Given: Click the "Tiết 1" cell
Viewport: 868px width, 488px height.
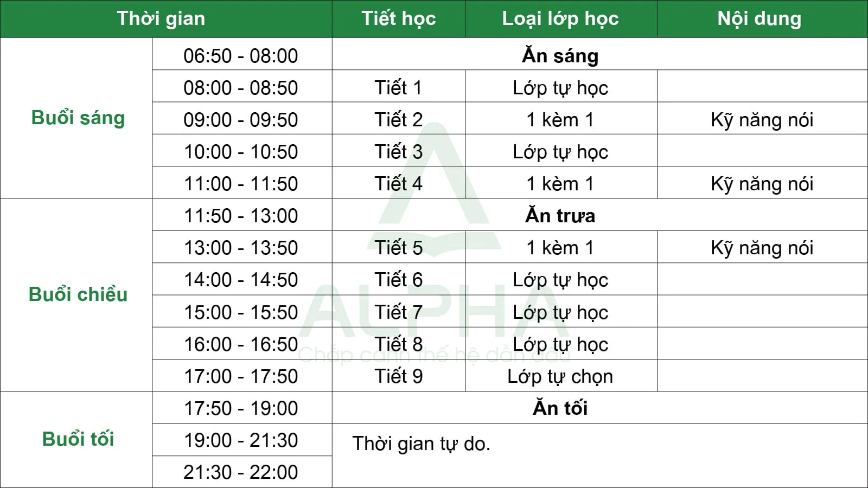Looking at the screenshot, I should [x=399, y=87].
